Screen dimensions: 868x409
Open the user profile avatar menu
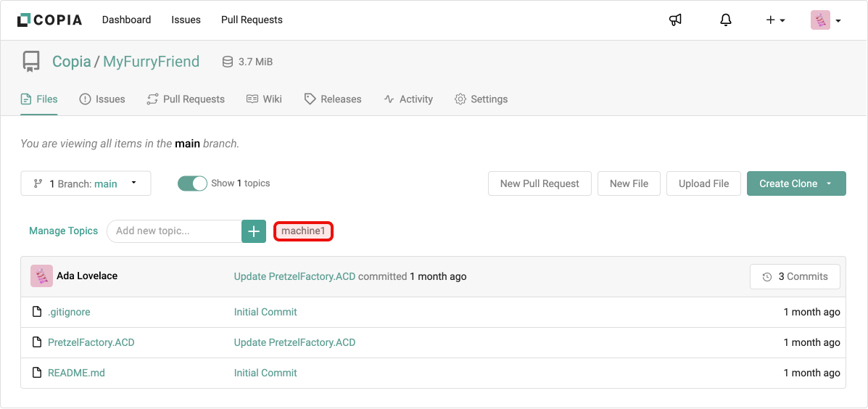pyautogui.click(x=825, y=20)
